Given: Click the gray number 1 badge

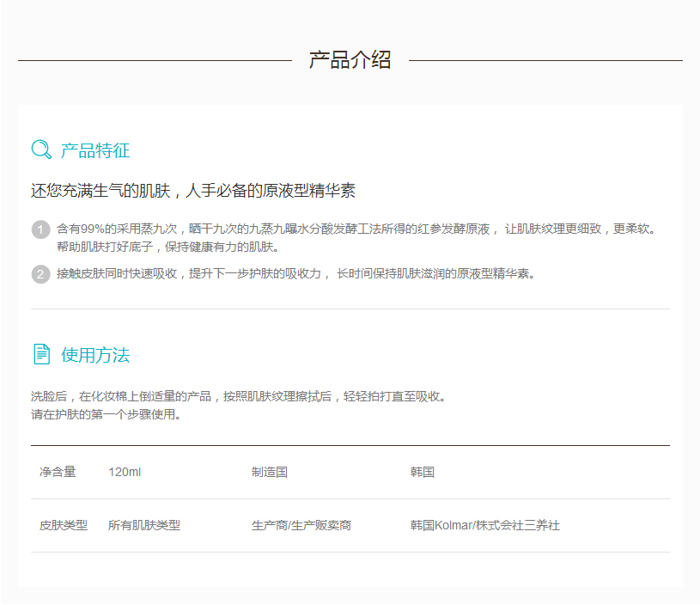Looking at the screenshot, I should coord(40,229).
